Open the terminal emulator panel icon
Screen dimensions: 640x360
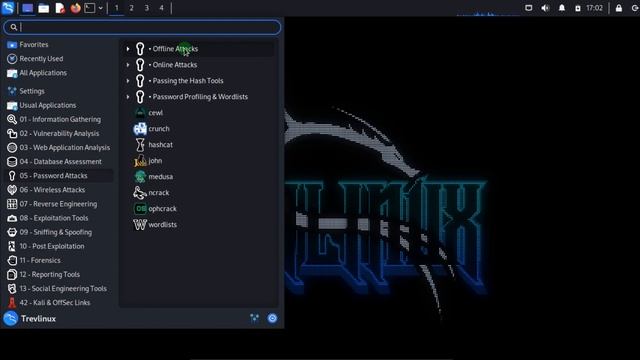(89, 8)
